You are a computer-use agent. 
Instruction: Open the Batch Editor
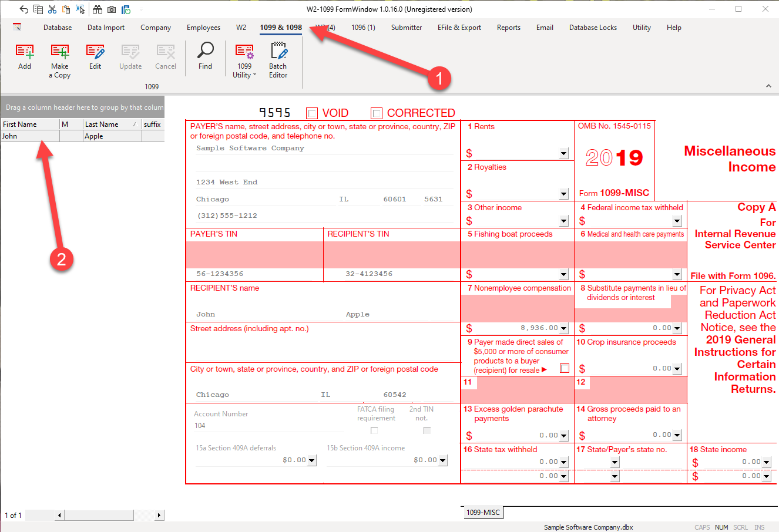(x=278, y=60)
